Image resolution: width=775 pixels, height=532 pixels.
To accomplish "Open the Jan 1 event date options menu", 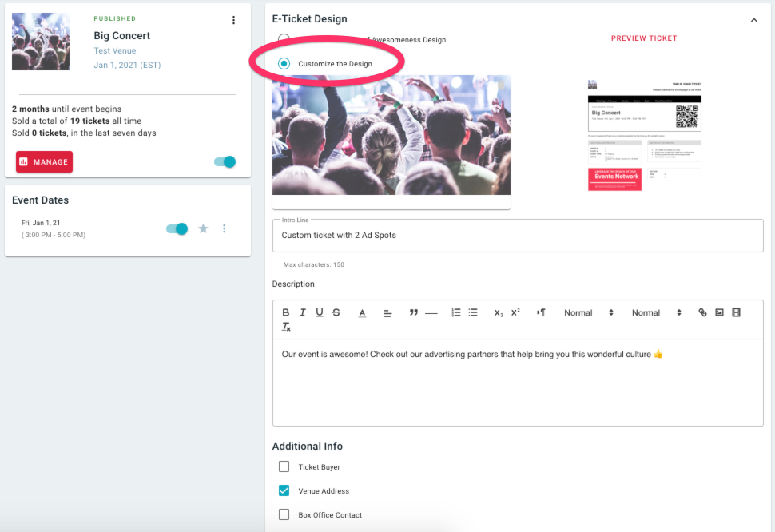I will 224,228.
